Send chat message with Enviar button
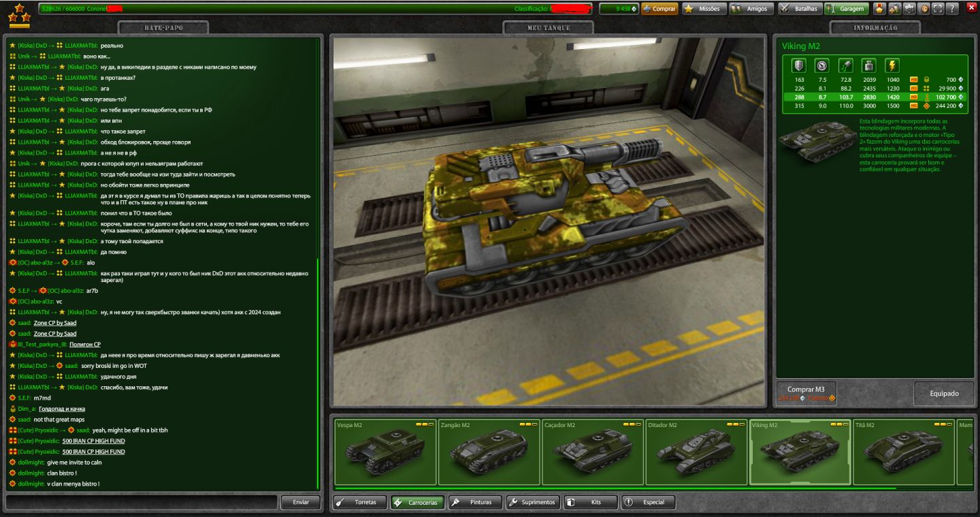980x517 pixels. (x=300, y=502)
